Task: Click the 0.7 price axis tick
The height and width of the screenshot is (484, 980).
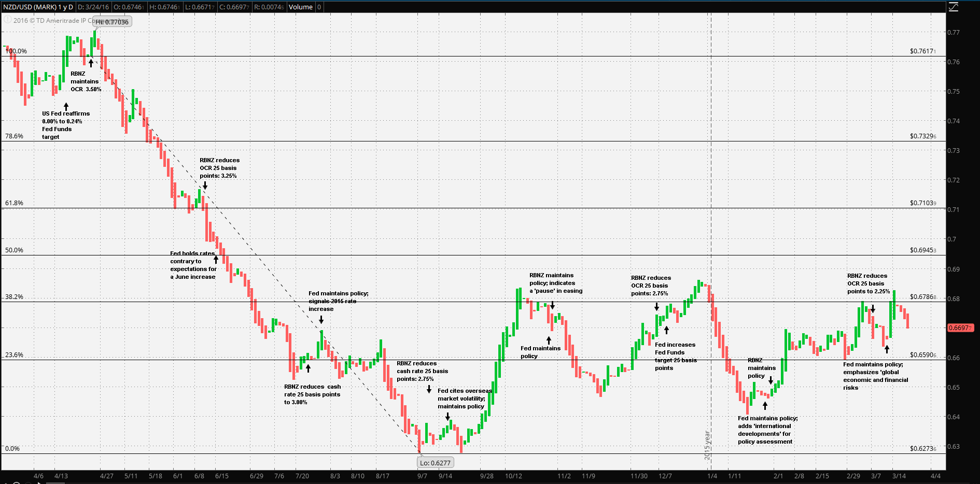Action: click(952, 239)
